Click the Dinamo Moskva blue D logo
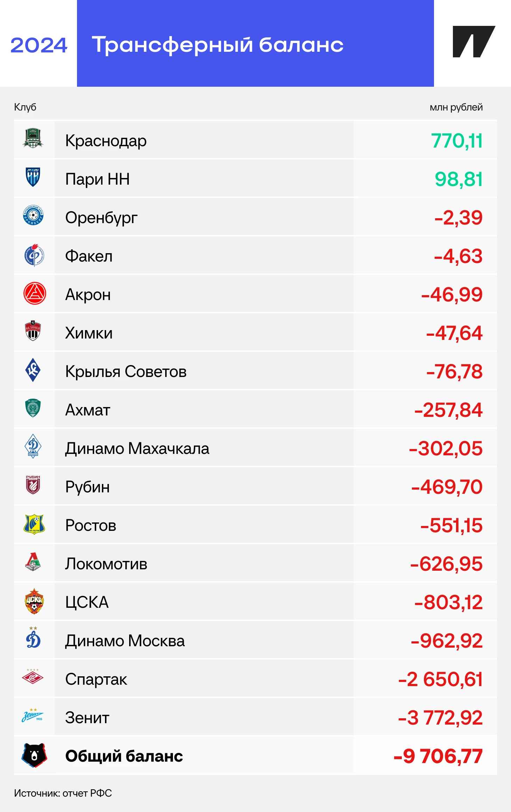 (33, 638)
